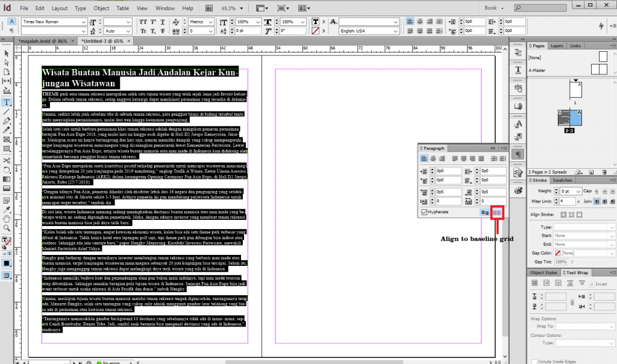Image resolution: width=617 pixels, height=364 pixels.
Task: Select the Selection tool arrow
Action: click(7, 54)
